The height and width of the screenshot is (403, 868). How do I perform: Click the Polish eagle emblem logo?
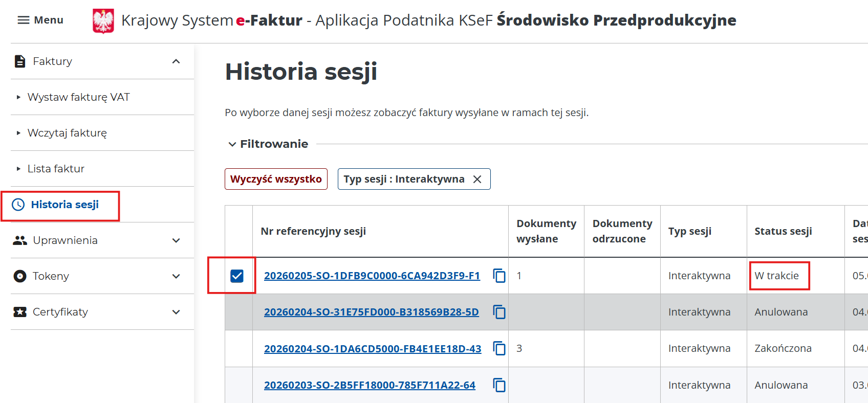point(103,21)
